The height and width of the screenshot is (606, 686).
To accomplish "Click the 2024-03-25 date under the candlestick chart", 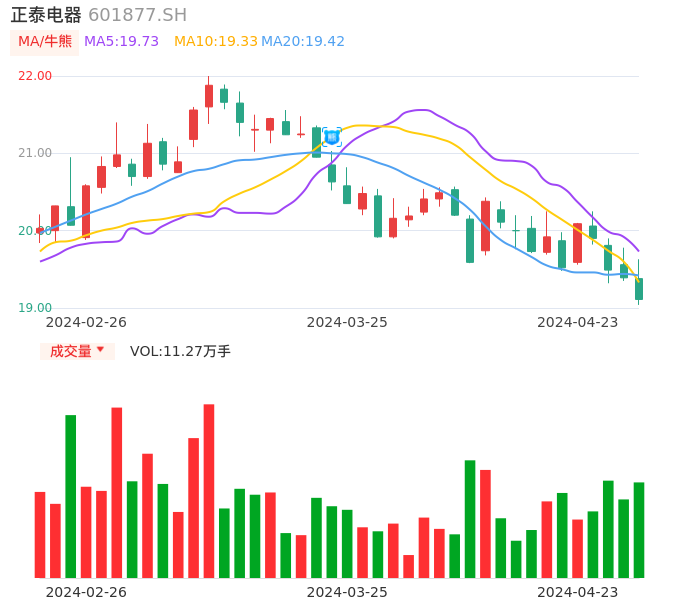I will coord(347,322).
